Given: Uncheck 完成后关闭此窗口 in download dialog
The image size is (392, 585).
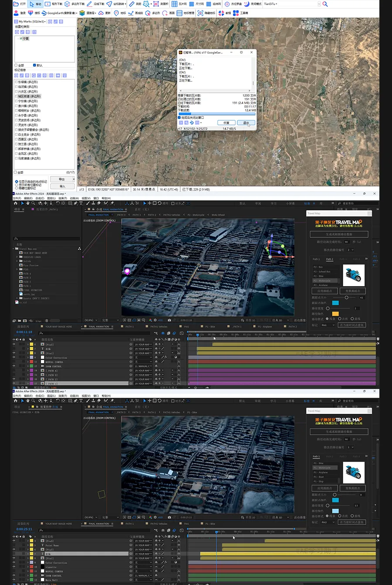Looking at the screenshot, I should (179, 118).
